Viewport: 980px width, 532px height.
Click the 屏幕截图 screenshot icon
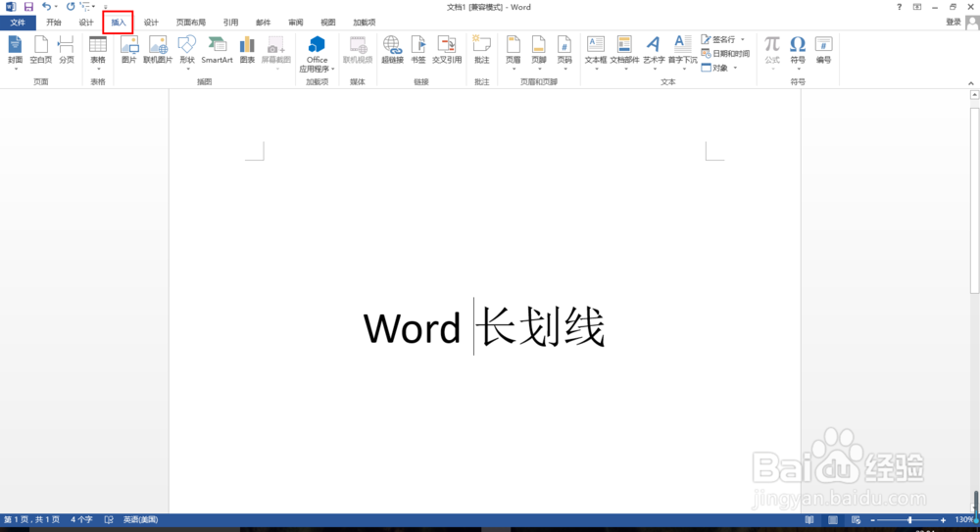pyautogui.click(x=275, y=50)
